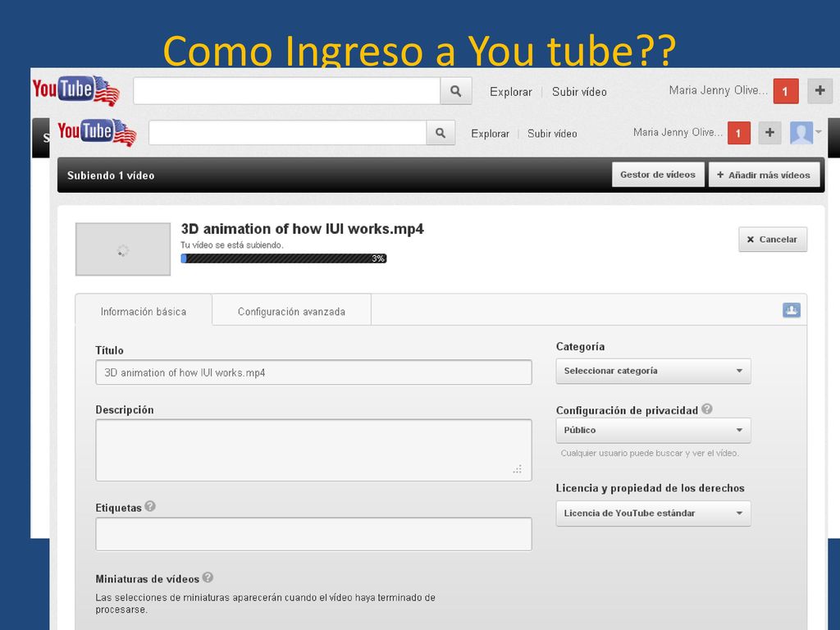Cancel the video upload
This screenshot has height=630, width=840.
(x=773, y=240)
